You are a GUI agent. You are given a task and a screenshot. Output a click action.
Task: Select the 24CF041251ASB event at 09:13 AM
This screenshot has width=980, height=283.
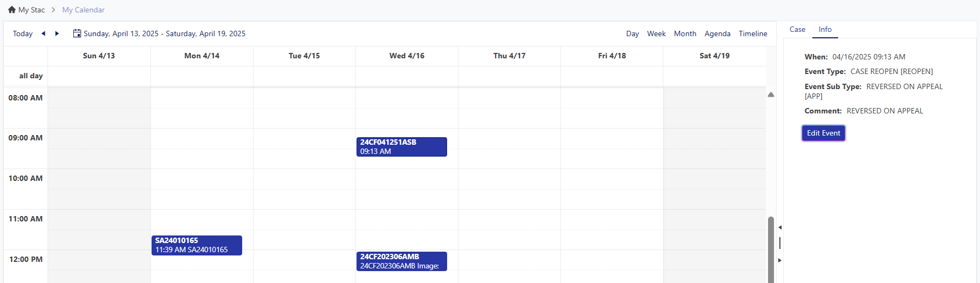point(401,147)
